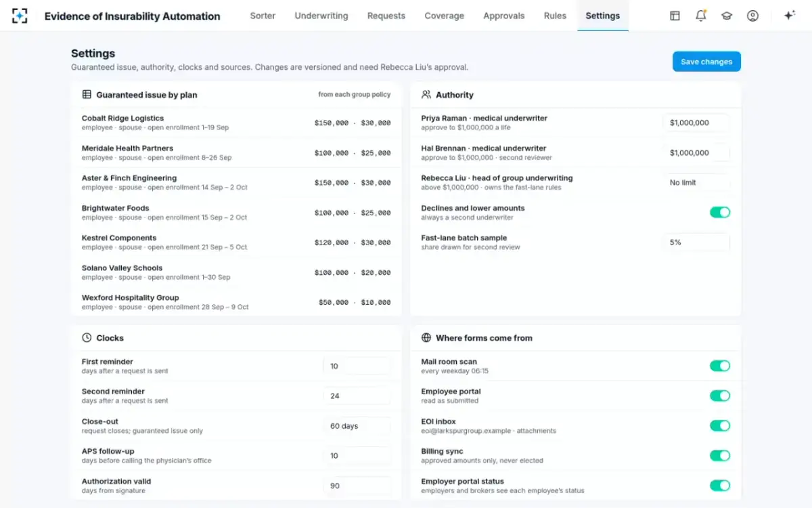This screenshot has height=508, width=812.
Task: Click the Settings page heading
Action: click(93, 54)
